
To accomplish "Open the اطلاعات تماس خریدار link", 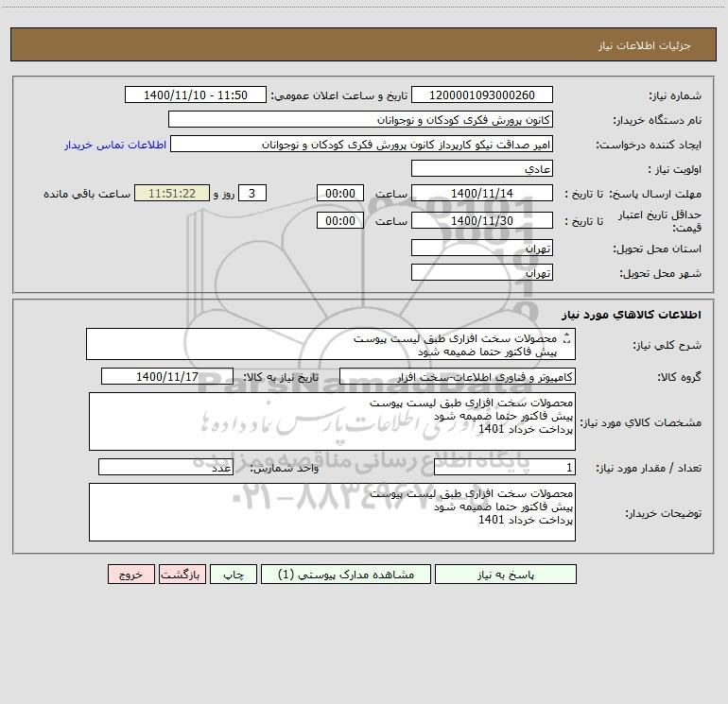I will tap(115, 145).
